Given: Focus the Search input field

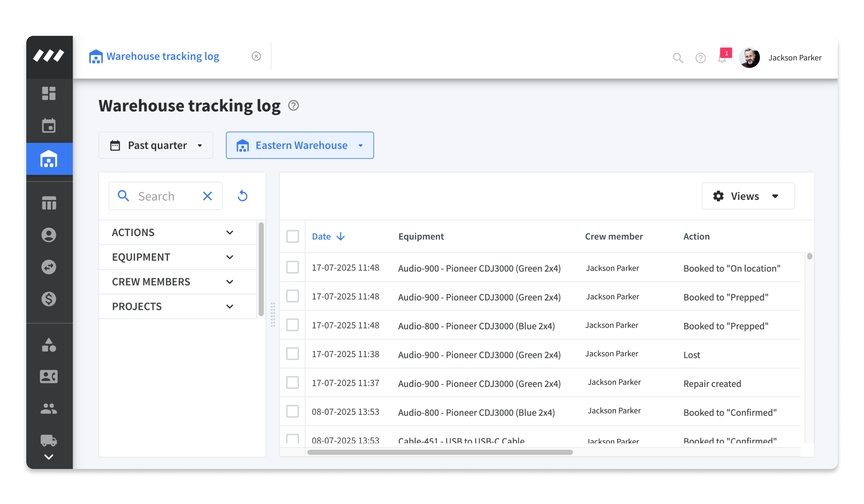Looking at the screenshot, I should [x=166, y=196].
